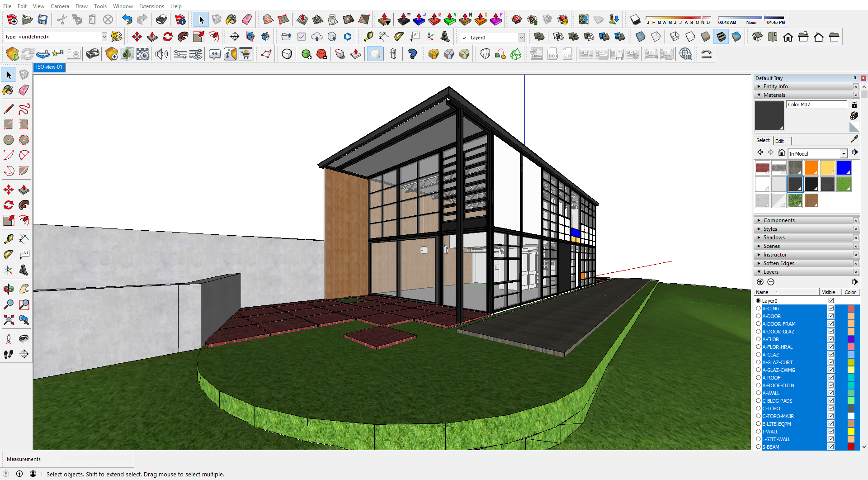Open the Layer0 dropdown in toolbar
The height and width of the screenshot is (480, 868).
[521, 38]
